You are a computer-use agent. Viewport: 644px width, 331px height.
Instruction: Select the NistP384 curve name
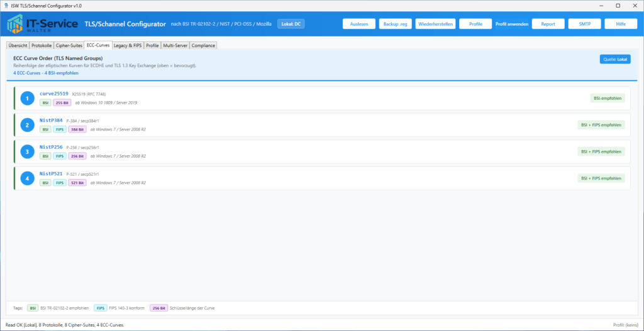51,120
